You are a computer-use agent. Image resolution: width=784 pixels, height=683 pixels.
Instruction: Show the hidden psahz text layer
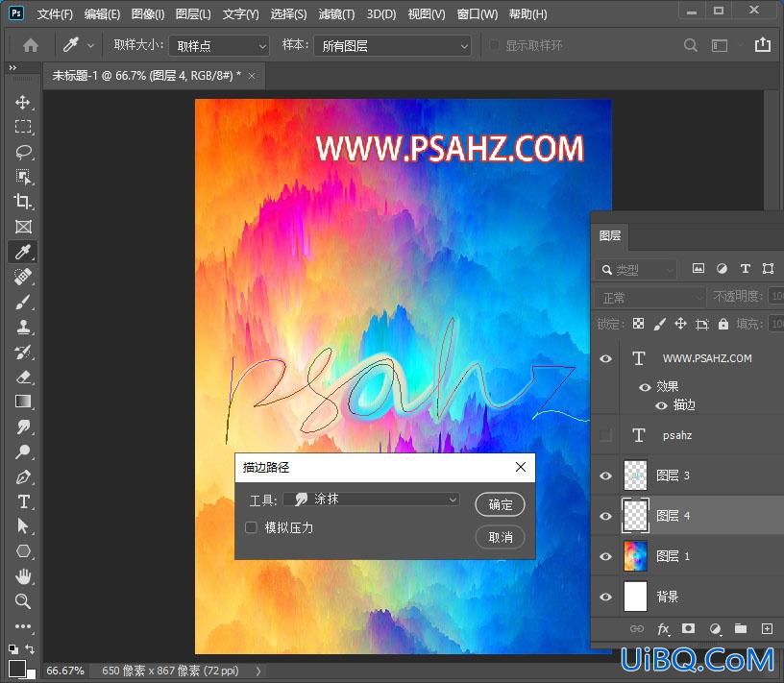tap(605, 435)
